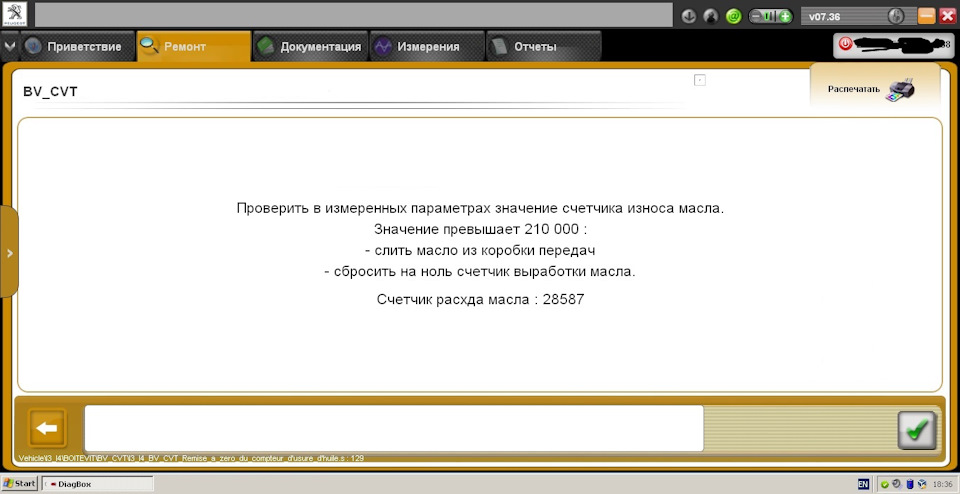Click the text Счетчик расхда масла : 28587
Viewport: 960px width, 494px height.
click(x=481, y=300)
